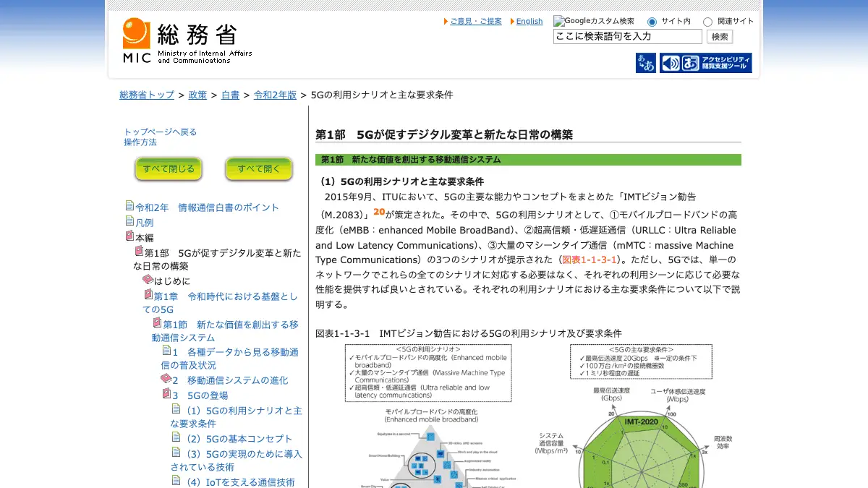This screenshot has height=488, width=868.
Task: Click the 図表1-1-3-1 reference link in paragraph
Action: pyautogui.click(x=589, y=260)
